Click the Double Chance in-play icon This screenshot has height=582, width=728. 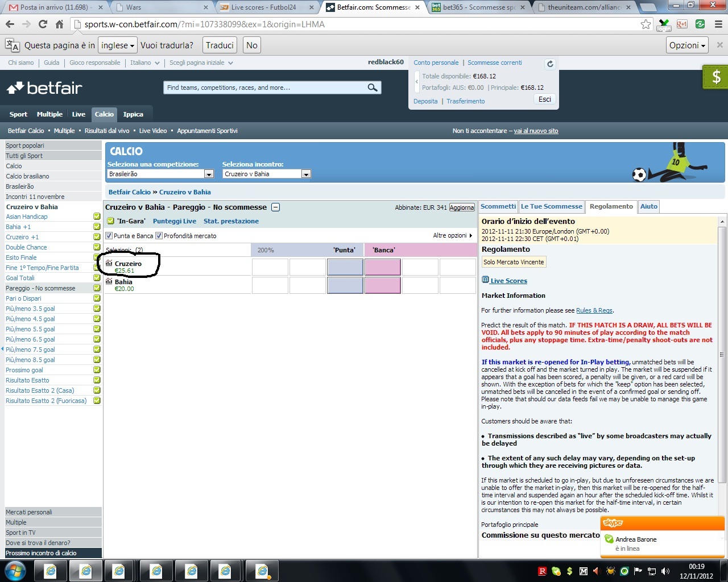point(97,247)
